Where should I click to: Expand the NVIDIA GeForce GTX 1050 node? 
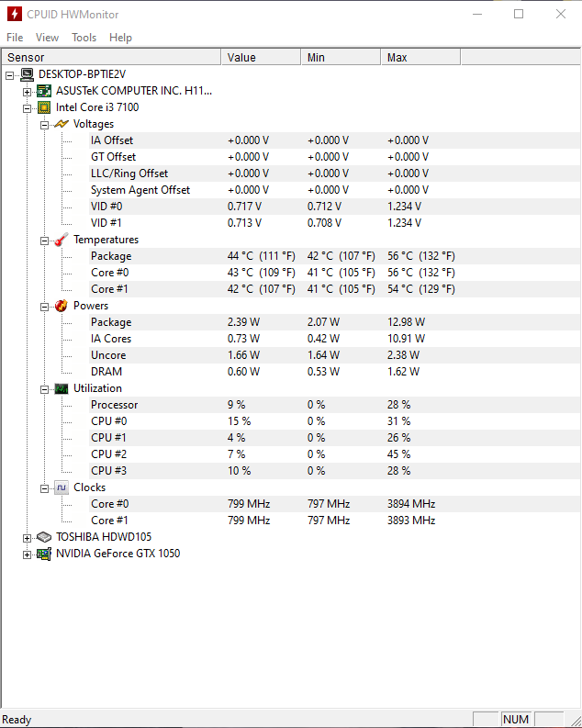(x=27, y=554)
